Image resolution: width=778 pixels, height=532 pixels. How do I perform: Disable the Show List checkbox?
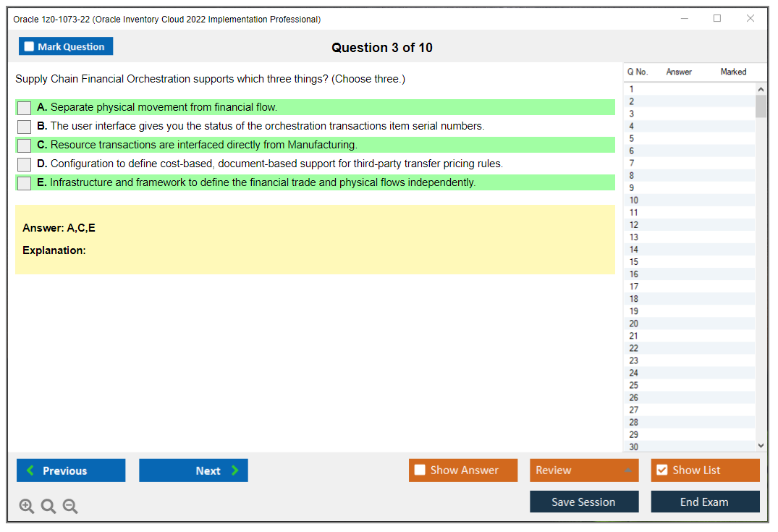click(x=661, y=470)
